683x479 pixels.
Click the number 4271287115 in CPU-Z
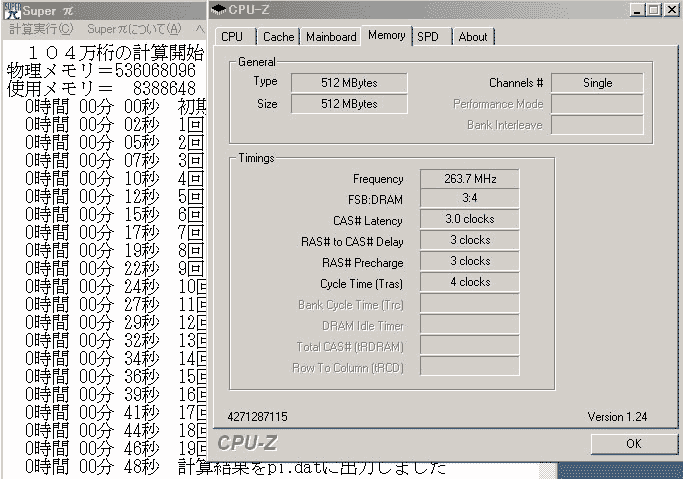tap(257, 417)
